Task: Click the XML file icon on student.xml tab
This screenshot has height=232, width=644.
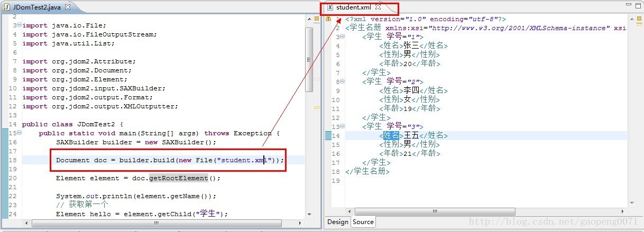Action: pyautogui.click(x=330, y=7)
